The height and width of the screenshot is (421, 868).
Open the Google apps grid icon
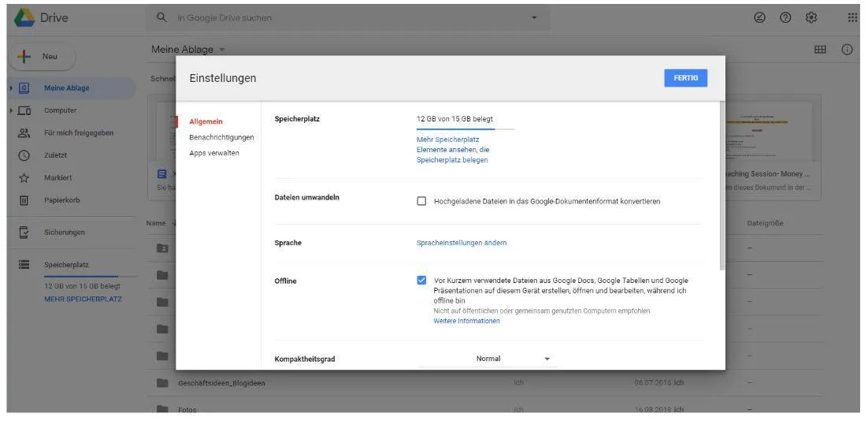tap(852, 17)
